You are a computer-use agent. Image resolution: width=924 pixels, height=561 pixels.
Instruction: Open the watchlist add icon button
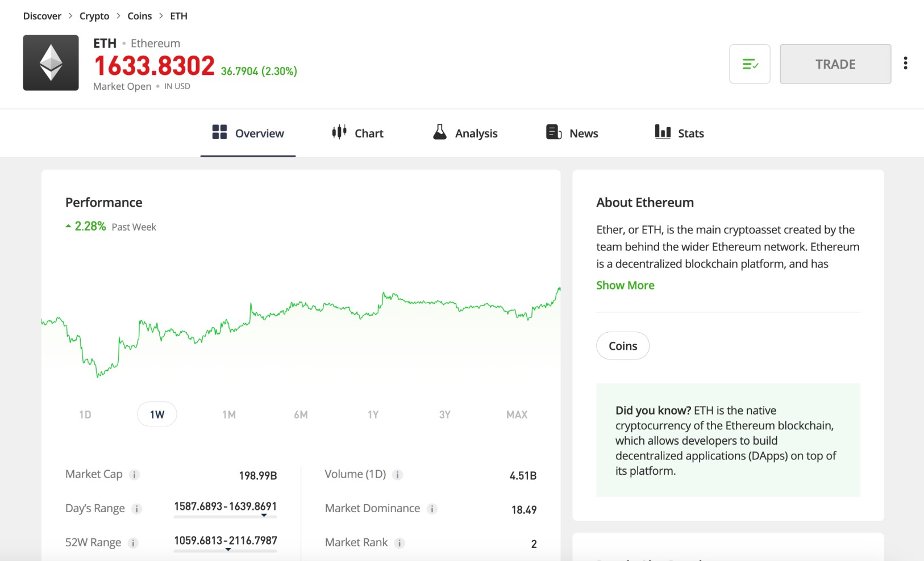[750, 64]
